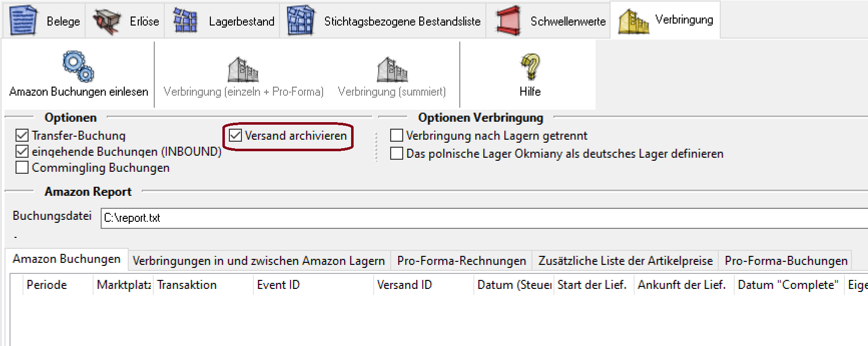Enable Commingling Buchungen checkbox
This screenshot has width=868, height=346.
(x=22, y=167)
